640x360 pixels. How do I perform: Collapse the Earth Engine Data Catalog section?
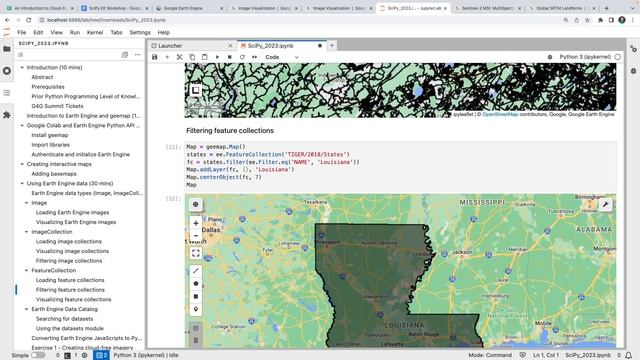[27, 309]
